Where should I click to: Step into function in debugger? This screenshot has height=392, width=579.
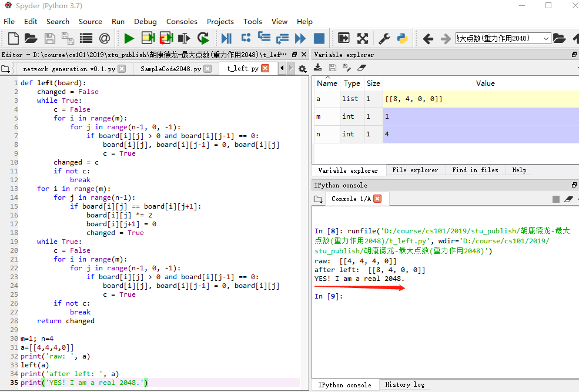tap(264, 38)
